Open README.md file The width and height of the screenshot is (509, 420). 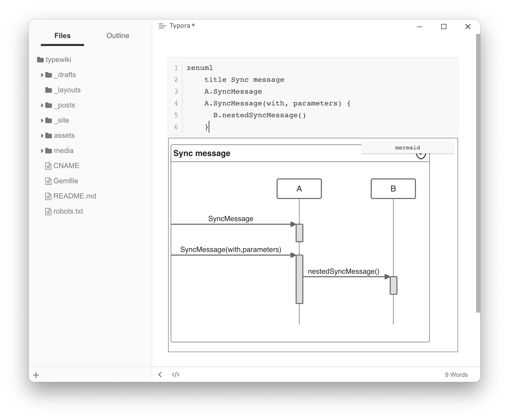(x=75, y=196)
